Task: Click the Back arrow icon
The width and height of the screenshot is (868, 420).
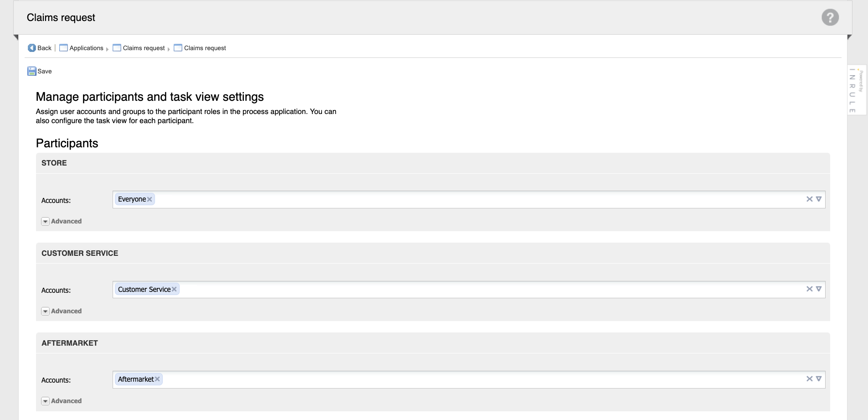Action: coord(31,48)
